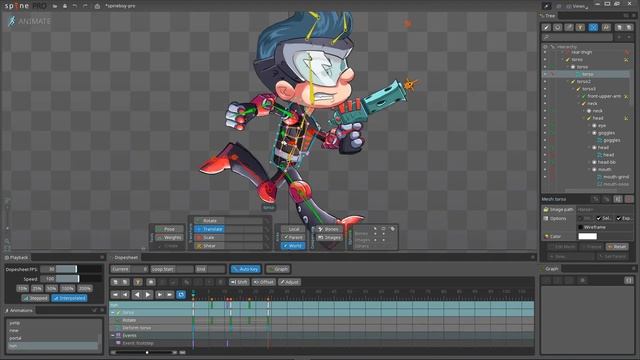Toggle Bones compensation button

[329, 229]
